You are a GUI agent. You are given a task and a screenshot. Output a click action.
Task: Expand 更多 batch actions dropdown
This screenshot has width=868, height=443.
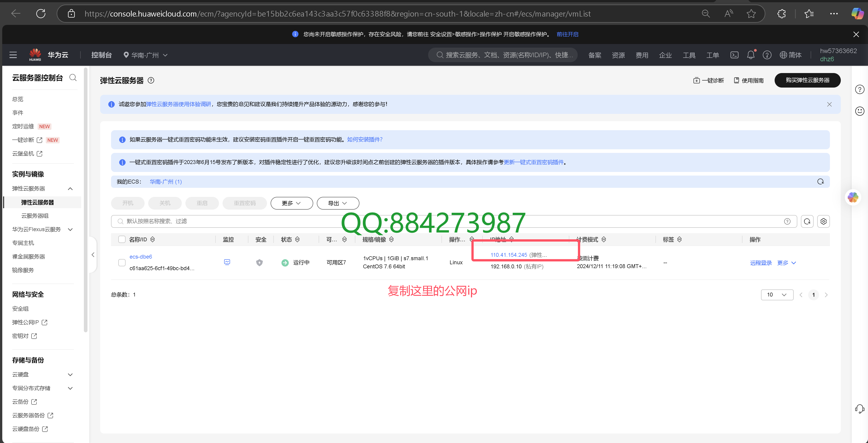(291, 203)
